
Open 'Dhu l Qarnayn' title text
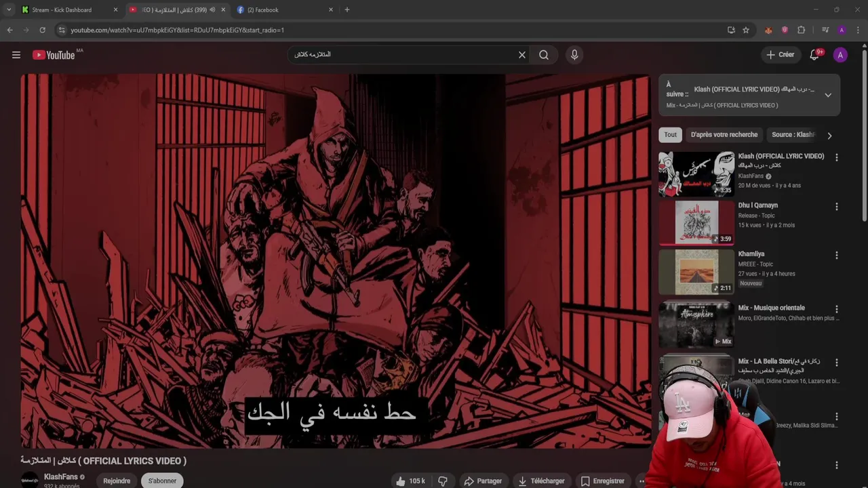[758, 205]
